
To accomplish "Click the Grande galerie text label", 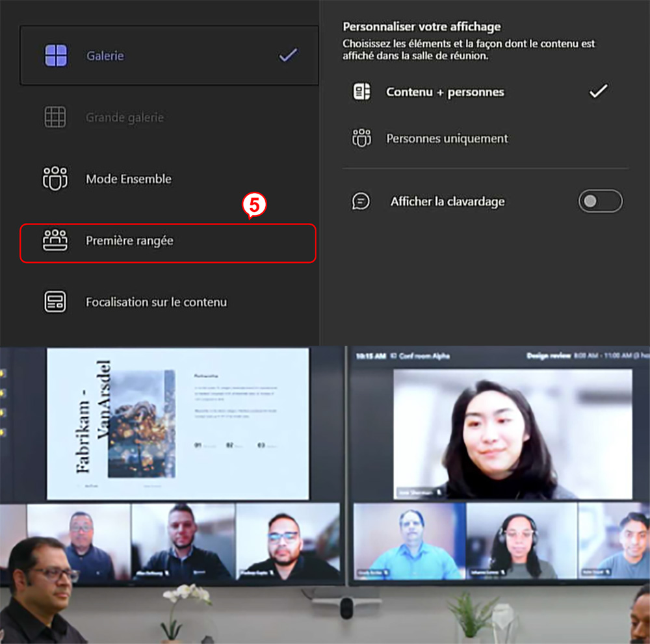I will pyautogui.click(x=125, y=118).
